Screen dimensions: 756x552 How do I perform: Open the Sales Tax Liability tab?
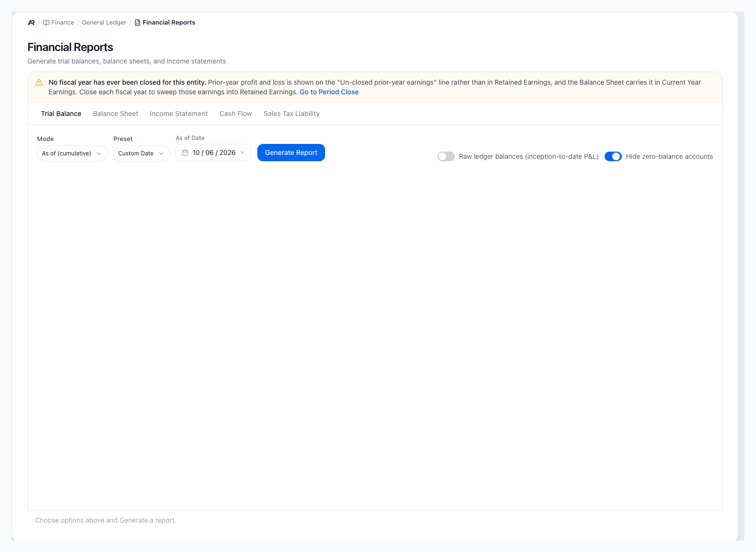pos(291,114)
